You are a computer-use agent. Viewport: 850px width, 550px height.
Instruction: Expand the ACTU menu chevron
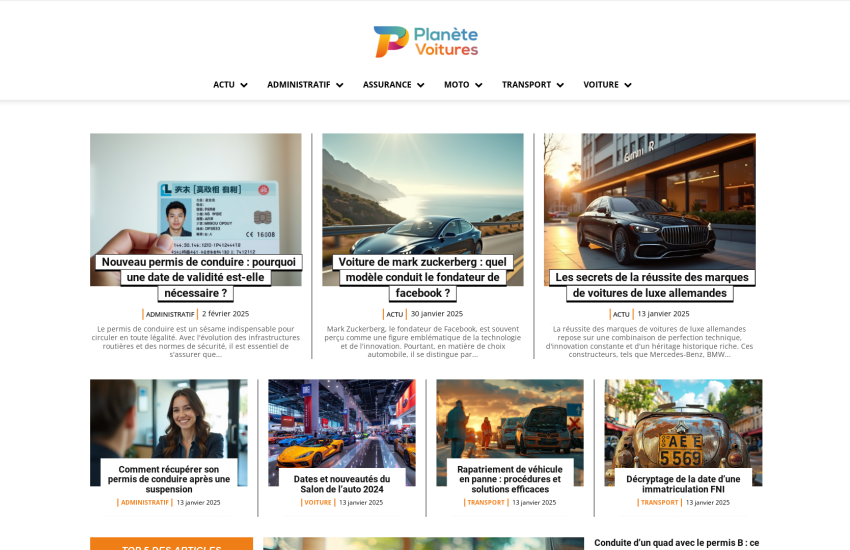pos(244,85)
